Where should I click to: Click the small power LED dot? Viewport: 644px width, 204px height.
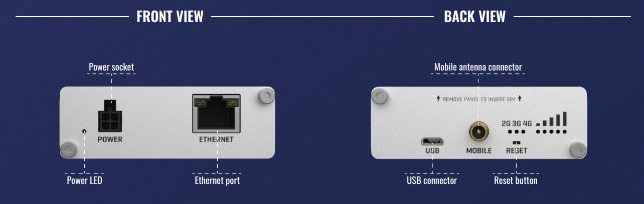pyautogui.click(x=84, y=131)
